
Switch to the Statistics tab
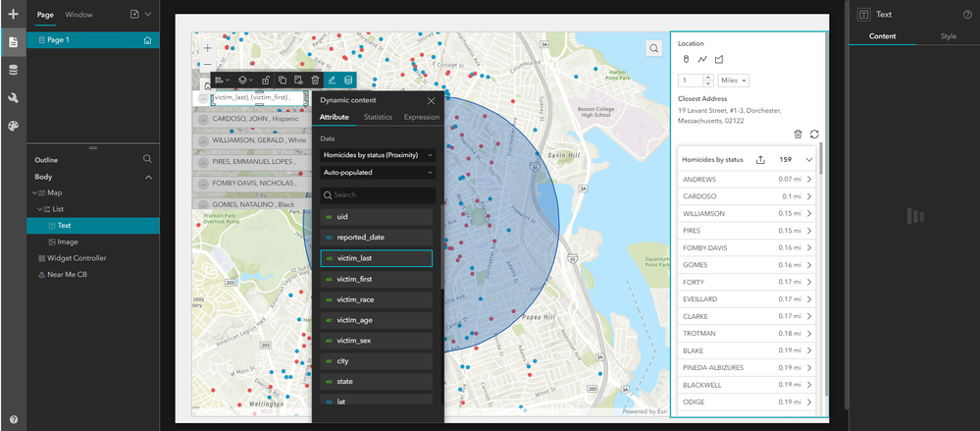pos(378,118)
